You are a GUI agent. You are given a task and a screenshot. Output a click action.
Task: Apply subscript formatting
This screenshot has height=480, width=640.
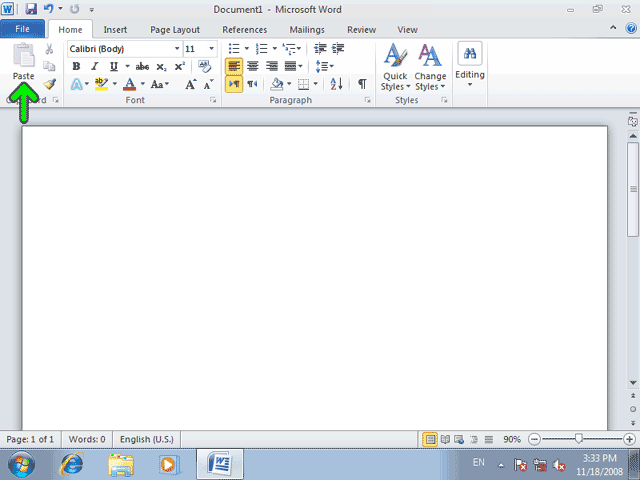tap(161, 67)
